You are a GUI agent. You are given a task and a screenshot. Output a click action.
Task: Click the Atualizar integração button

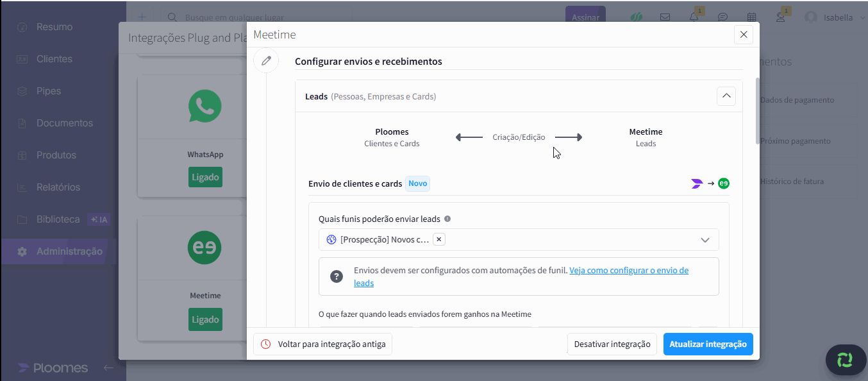click(x=708, y=344)
